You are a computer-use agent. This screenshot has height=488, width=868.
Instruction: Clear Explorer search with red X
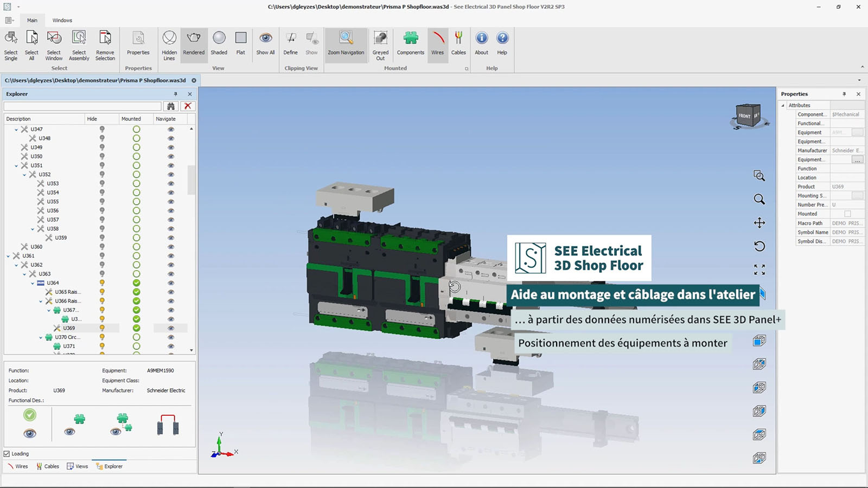(x=188, y=106)
